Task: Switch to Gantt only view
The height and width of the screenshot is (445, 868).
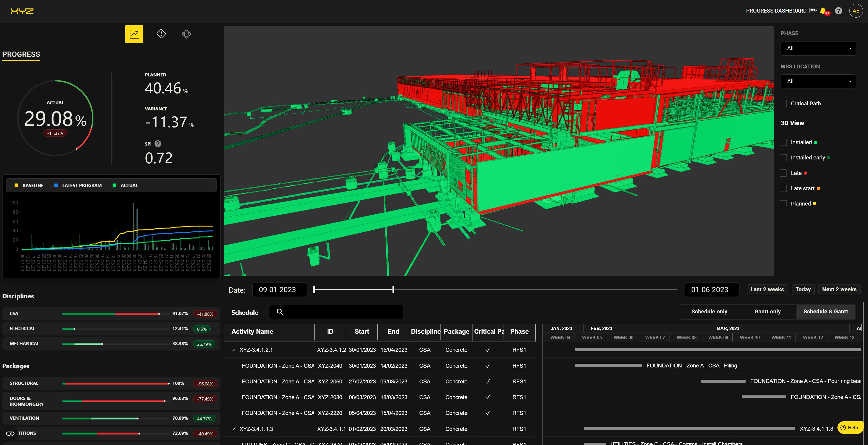Action: click(767, 312)
